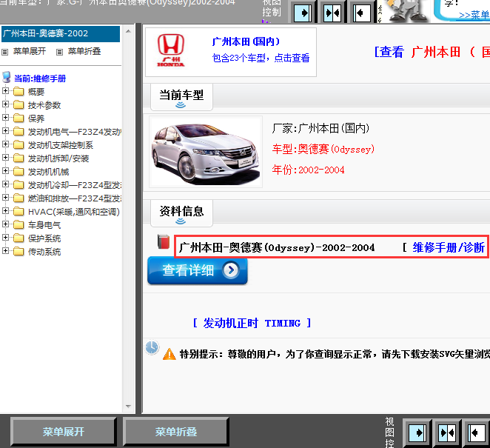The image size is (490, 448).
Task: Click the 保护系统 folder icon
Action: point(19,238)
